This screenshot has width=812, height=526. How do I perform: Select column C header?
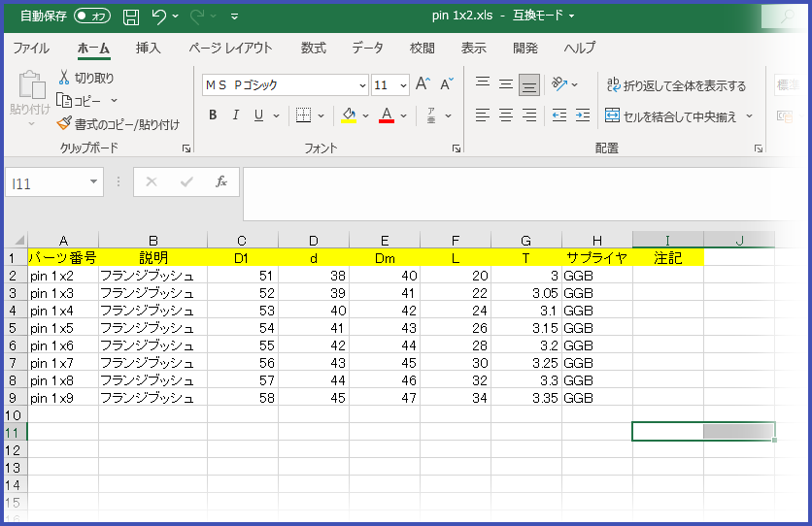242,241
